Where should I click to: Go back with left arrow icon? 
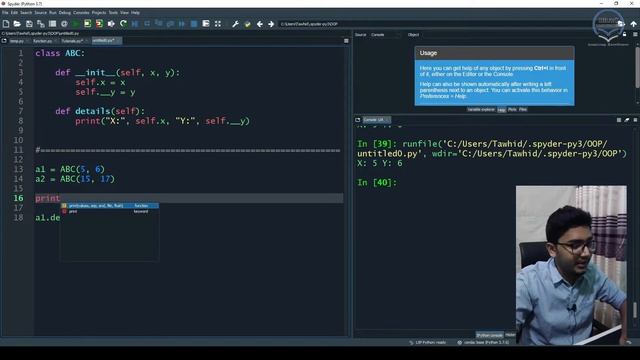(x=260, y=24)
